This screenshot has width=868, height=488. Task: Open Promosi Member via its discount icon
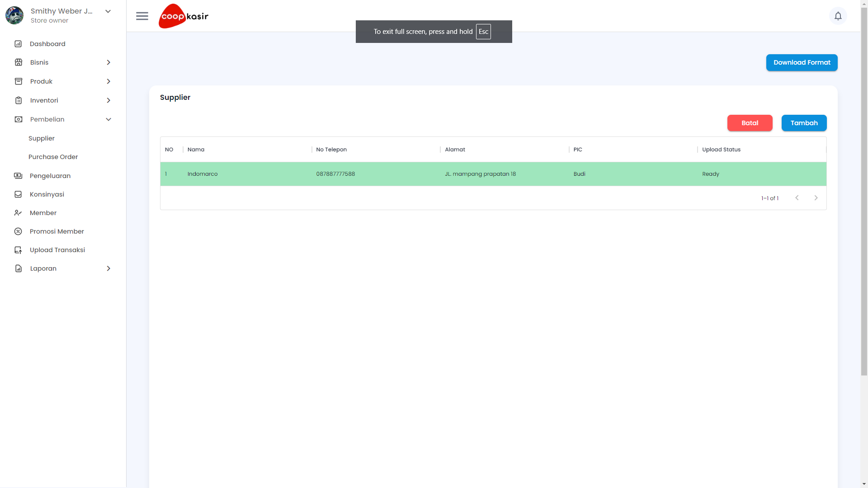(x=18, y=231)
